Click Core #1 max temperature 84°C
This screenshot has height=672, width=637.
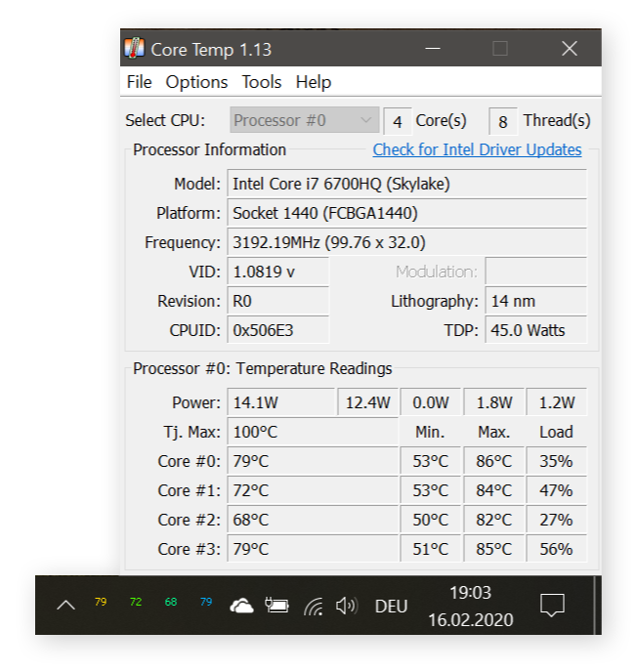point(494,490)
